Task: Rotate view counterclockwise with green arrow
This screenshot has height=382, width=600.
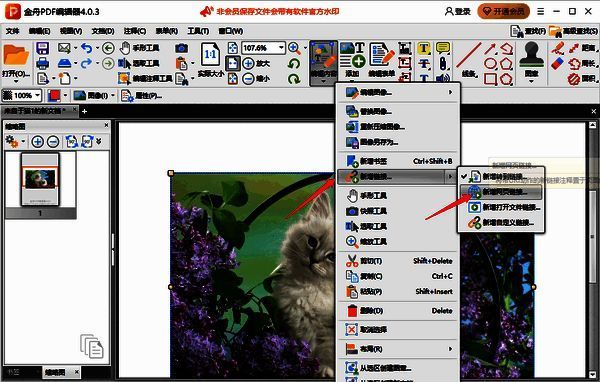Action: tap(294, 63)
